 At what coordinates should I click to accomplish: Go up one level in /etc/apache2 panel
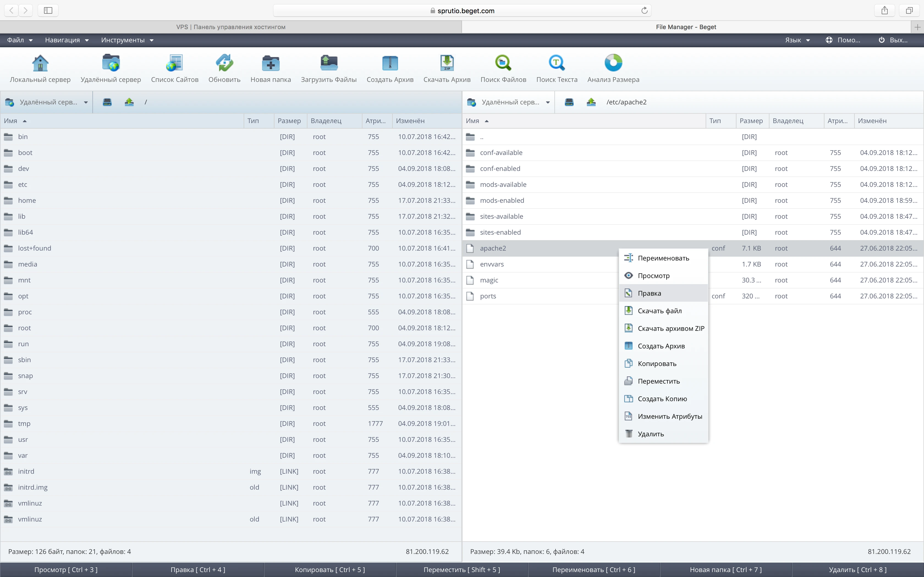(591, 102)
